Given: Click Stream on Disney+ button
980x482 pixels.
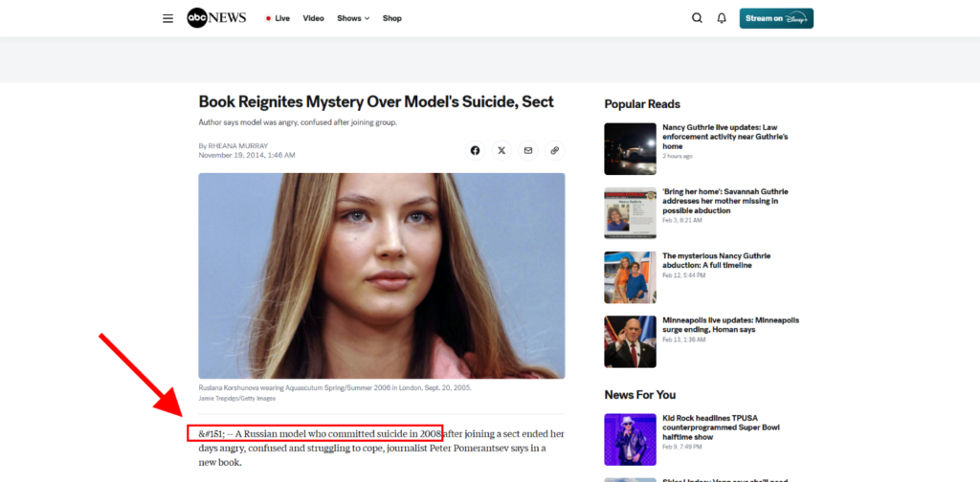Looking at the screenshot, I should point(776,18).
